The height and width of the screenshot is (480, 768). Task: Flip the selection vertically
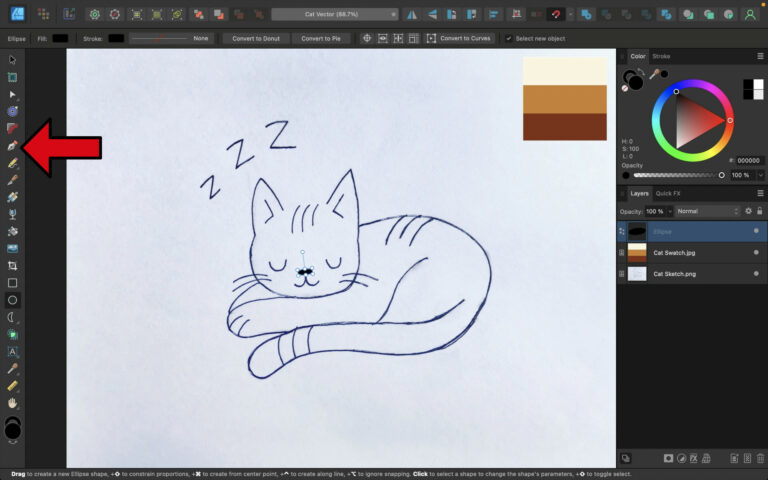point(432,14)
